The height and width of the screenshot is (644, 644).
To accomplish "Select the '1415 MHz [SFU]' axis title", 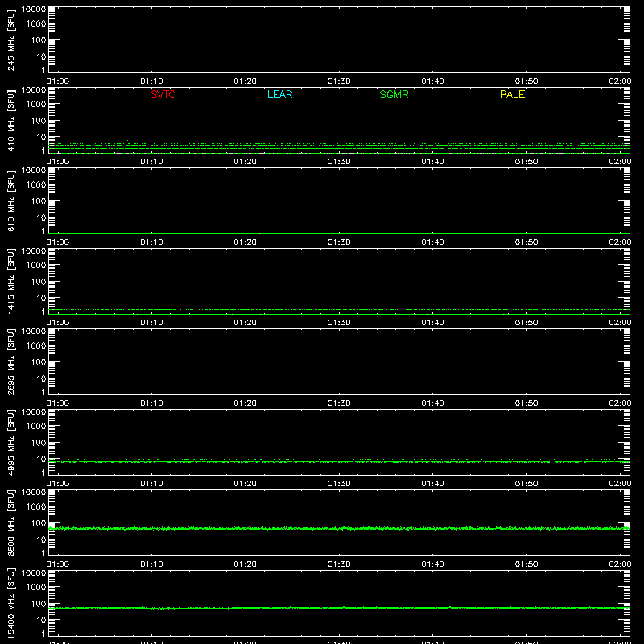I will point(10,281).
